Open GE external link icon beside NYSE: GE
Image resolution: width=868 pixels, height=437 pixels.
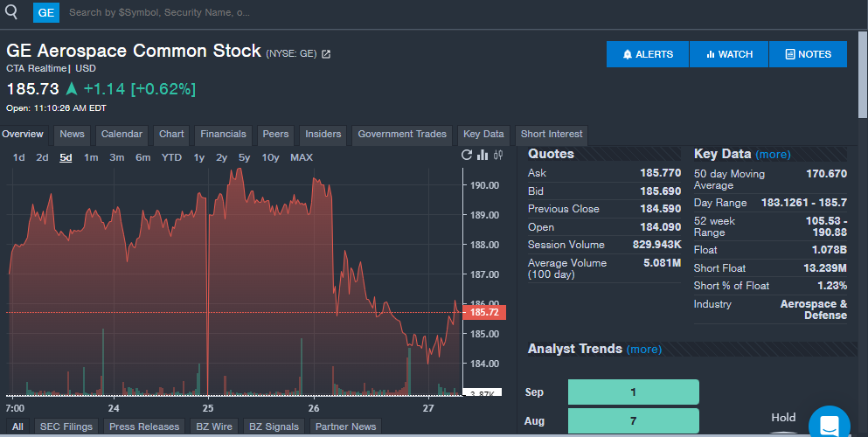pos(326,54)
